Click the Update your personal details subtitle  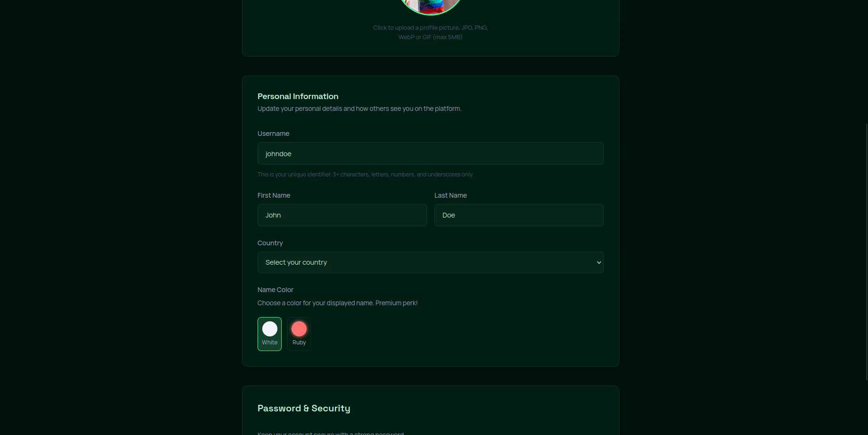coord(359,109)
